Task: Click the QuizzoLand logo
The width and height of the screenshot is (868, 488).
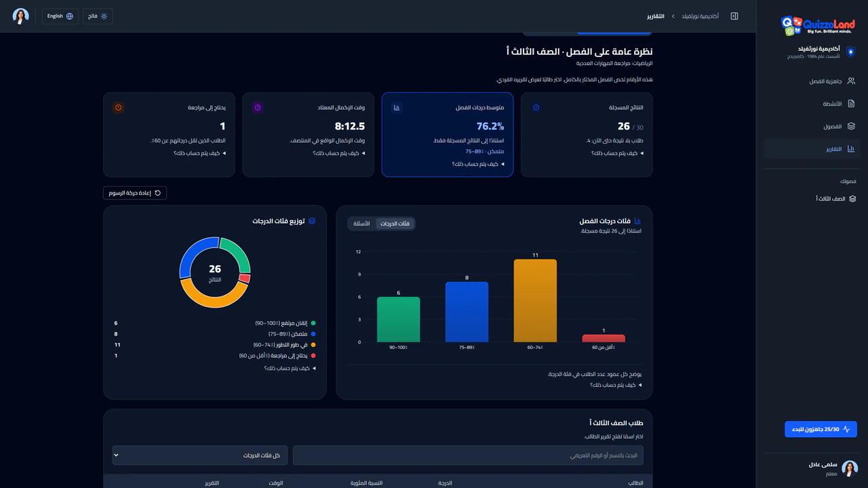Action: pyautogui.click(x=817, y=26)
